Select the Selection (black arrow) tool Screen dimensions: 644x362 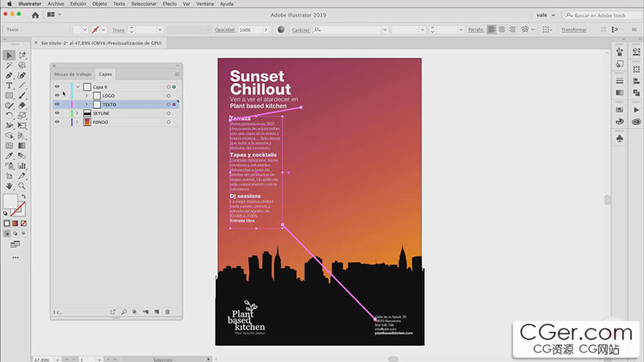point(9,56)
